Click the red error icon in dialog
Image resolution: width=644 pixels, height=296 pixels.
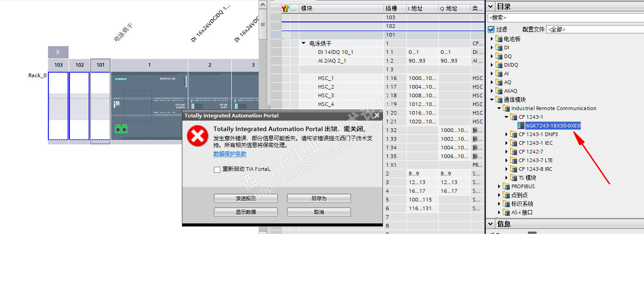point(197,136)
